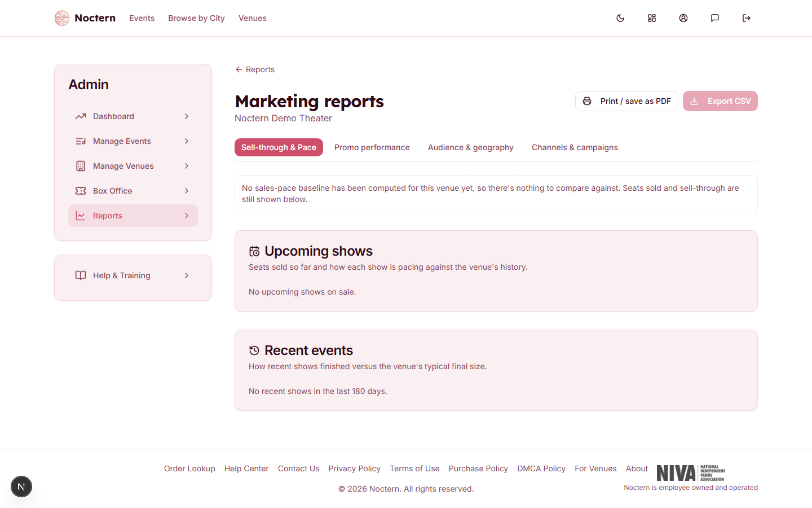Click the Recent events history icon
This screenshot has width=812, height=508.
click(254, 351)
